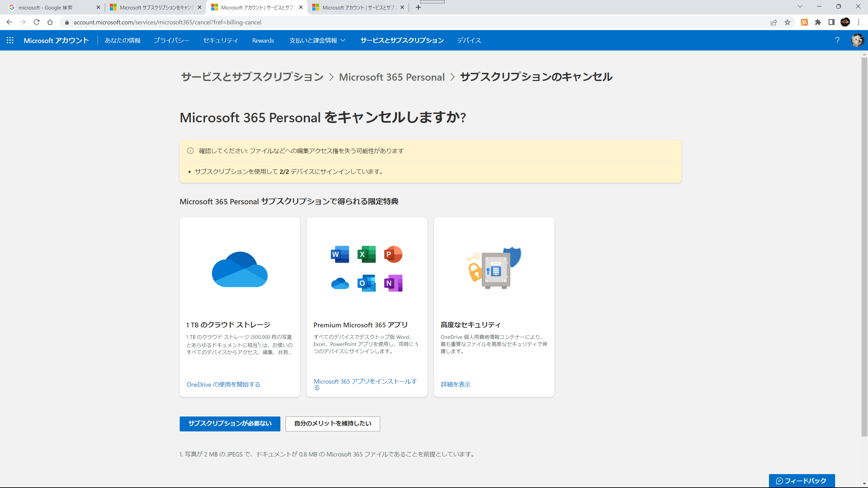868x488 pixels.
Task: Click the page vertical scrollbar thumb
Action: point(864,247)
